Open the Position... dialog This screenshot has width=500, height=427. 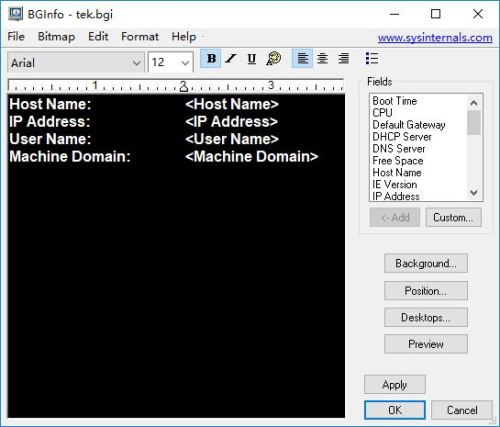point(426,291)
